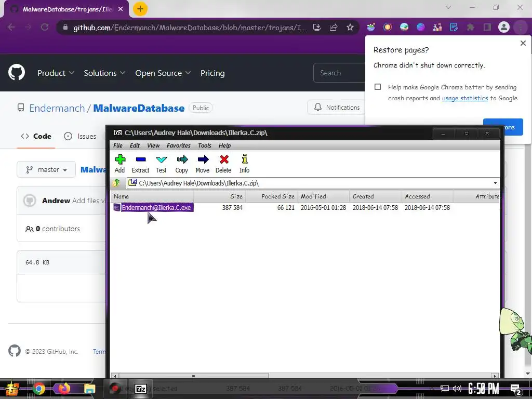Expand the Product menu on GitHub

pyautogui.click(x=56, y=73)
